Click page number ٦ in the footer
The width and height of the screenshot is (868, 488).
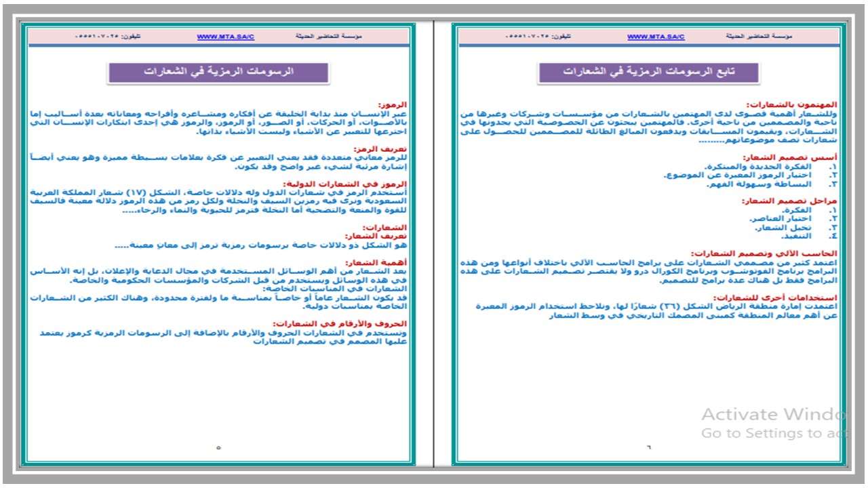click(x=648, y=448)
